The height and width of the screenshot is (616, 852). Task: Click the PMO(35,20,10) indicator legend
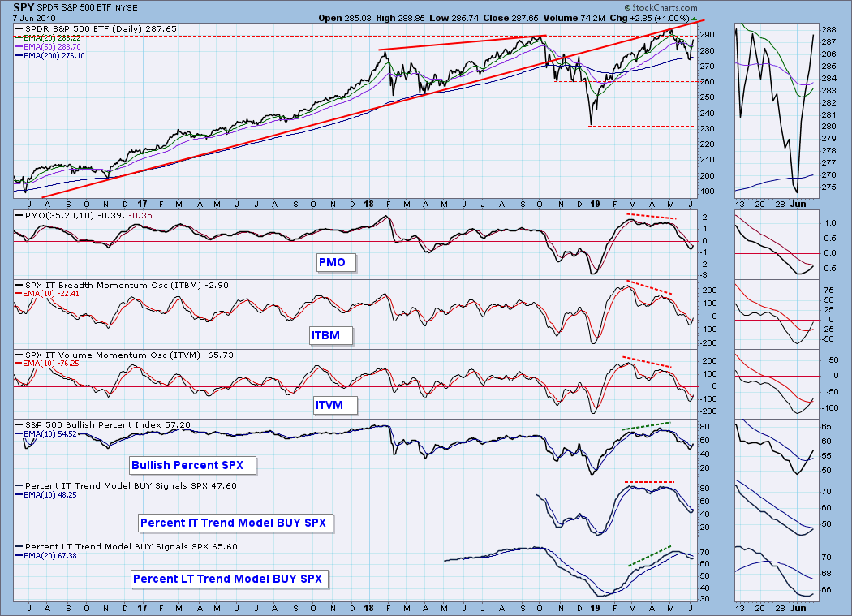tap(84, 215)
